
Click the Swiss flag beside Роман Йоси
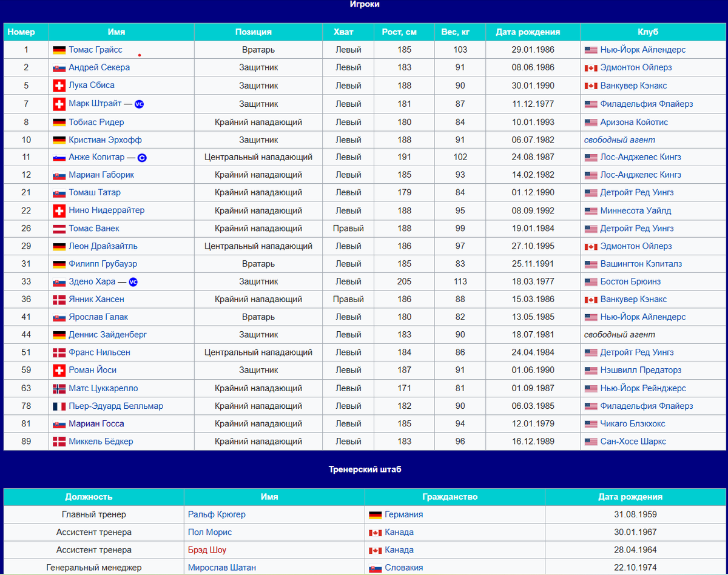(x=59, y=370)
